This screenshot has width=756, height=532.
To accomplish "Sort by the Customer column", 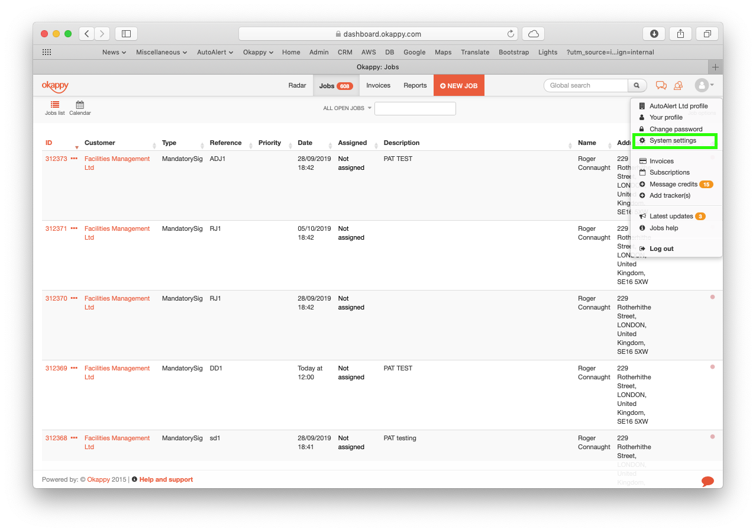I will 100,143.
